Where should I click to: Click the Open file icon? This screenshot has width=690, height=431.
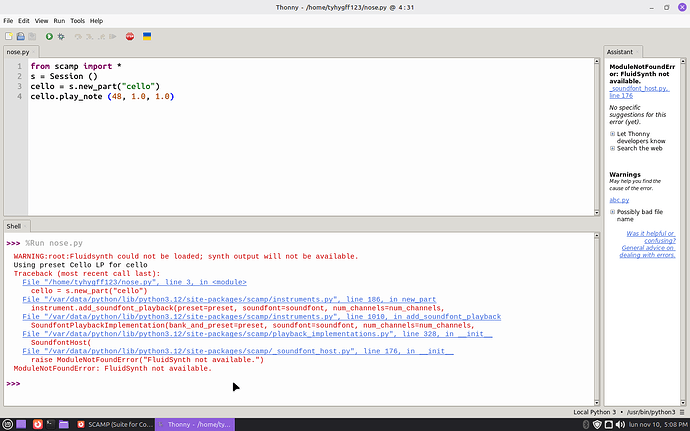[19, 36]
